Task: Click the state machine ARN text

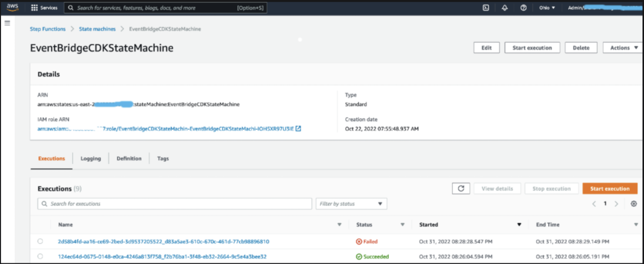Action: pyautogui.click(x=139, y=104)
